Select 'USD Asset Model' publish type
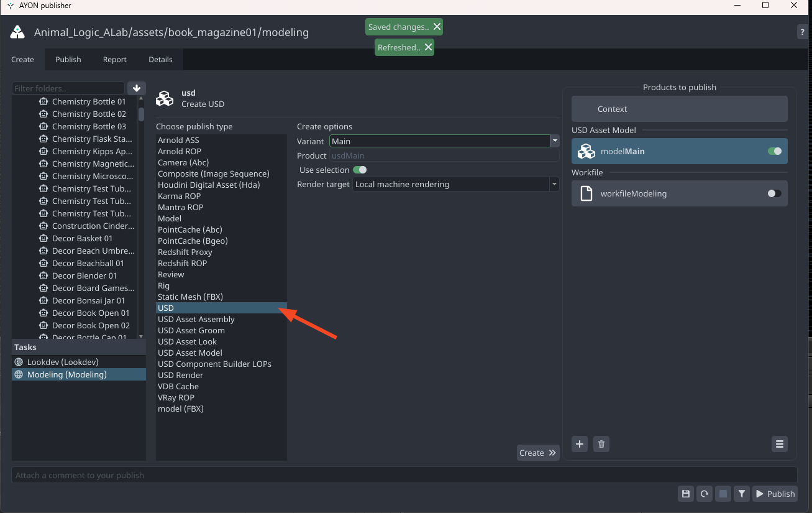Image resolution: width=812 pixels, height=513 pixels. coord(221,353)
